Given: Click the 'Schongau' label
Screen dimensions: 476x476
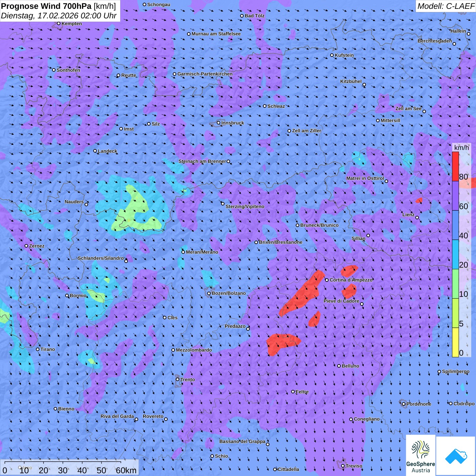Looking at the screenshot, I should point(159,4).
